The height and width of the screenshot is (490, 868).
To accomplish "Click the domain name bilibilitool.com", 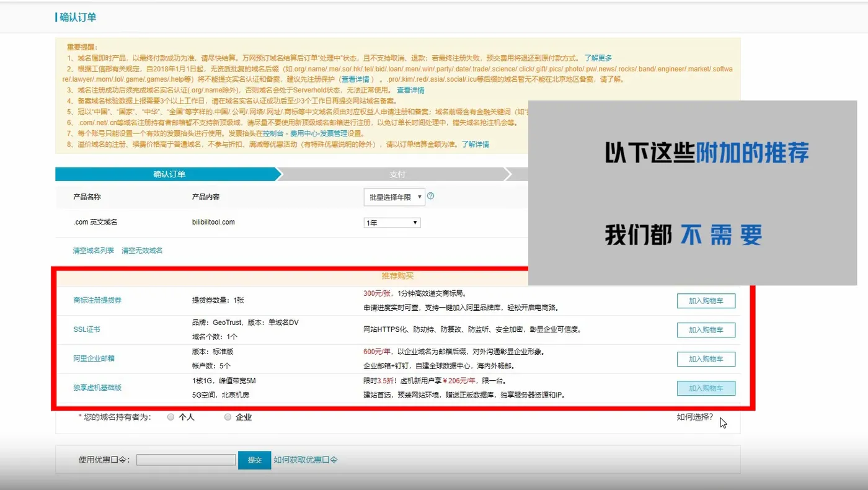I will pos(213,222).
